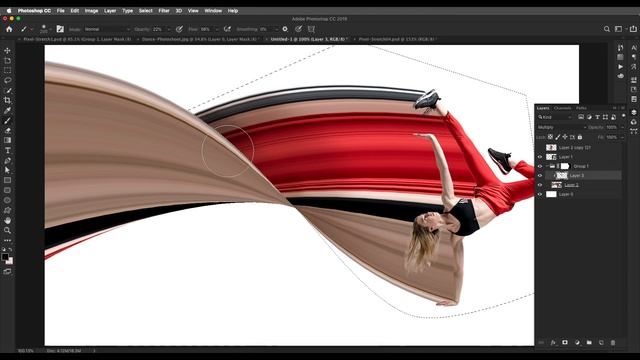Open the Filter menu

point(164,11)
